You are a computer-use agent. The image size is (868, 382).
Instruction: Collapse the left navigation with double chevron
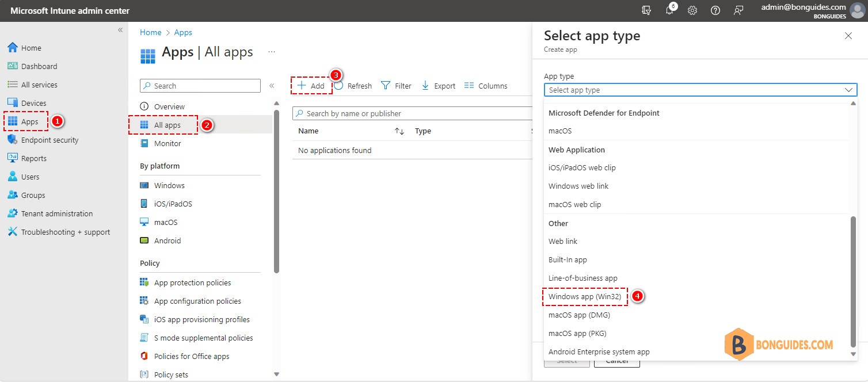click(120, 30)
